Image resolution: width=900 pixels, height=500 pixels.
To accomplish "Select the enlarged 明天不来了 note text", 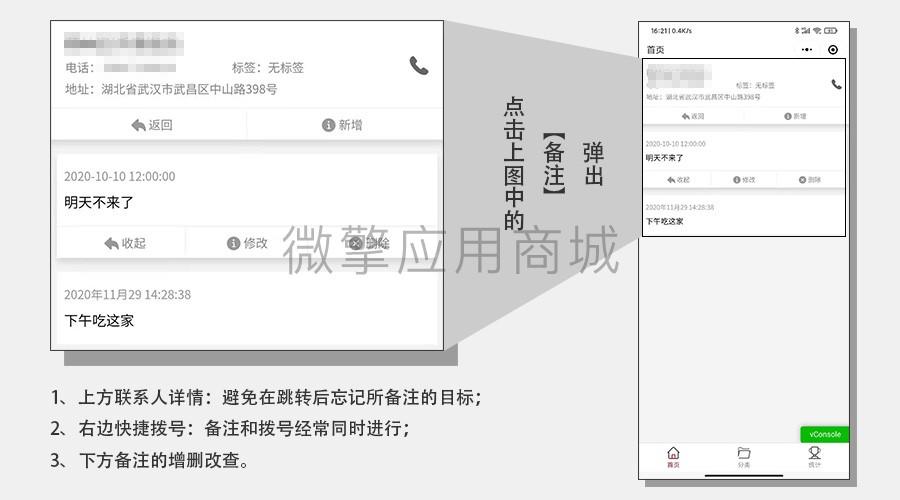I will click(99, 203).
